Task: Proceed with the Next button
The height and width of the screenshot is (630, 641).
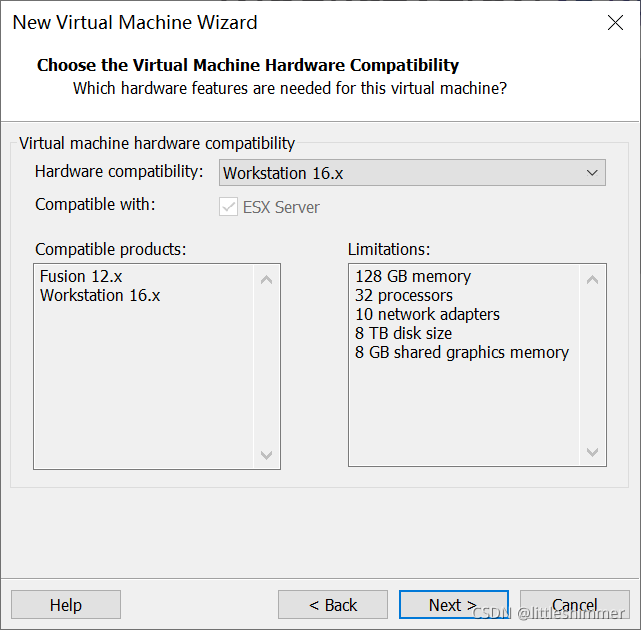Action: pos(454,604)
